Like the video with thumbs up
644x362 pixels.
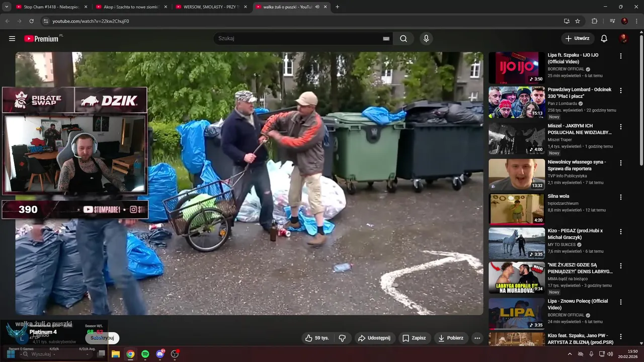coord(317,338)
